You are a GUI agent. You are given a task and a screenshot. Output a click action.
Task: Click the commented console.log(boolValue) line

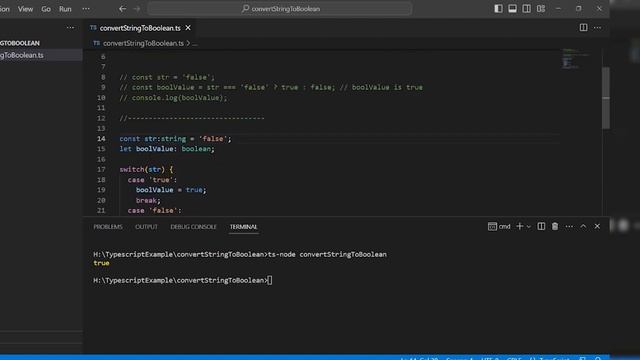coord(173,98)
